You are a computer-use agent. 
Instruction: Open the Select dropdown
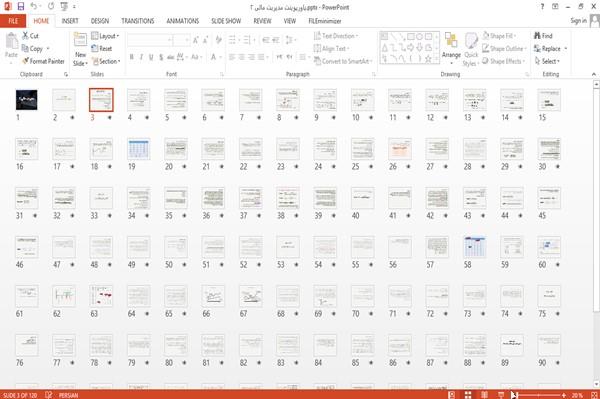(x=548, y=61)
